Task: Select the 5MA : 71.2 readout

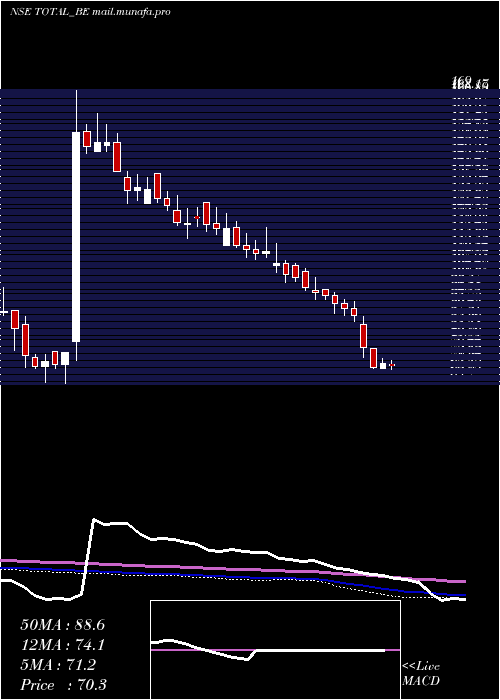Action: 58,665
